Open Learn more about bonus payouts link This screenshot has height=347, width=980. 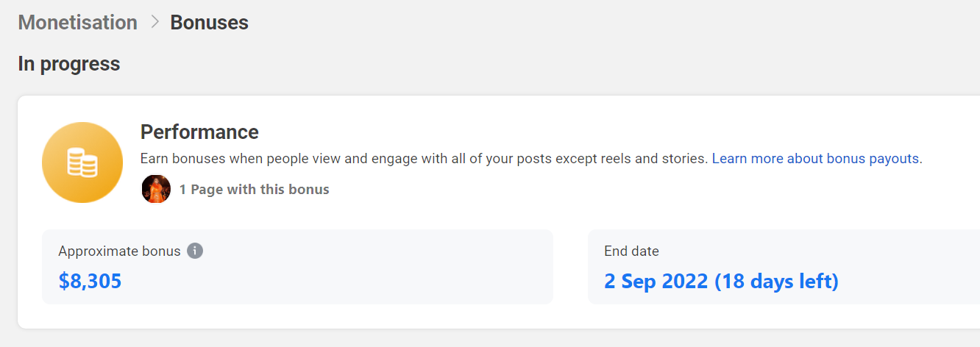point(817,159)
